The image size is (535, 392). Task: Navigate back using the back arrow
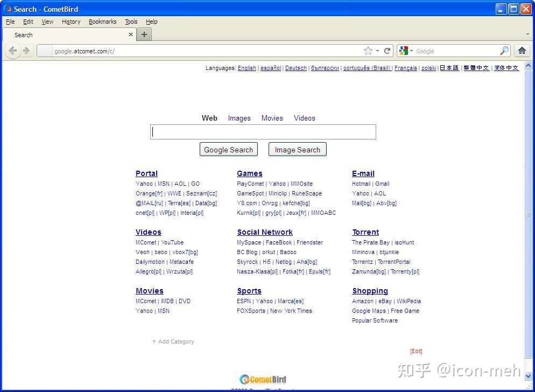click(x=12, y=50)
